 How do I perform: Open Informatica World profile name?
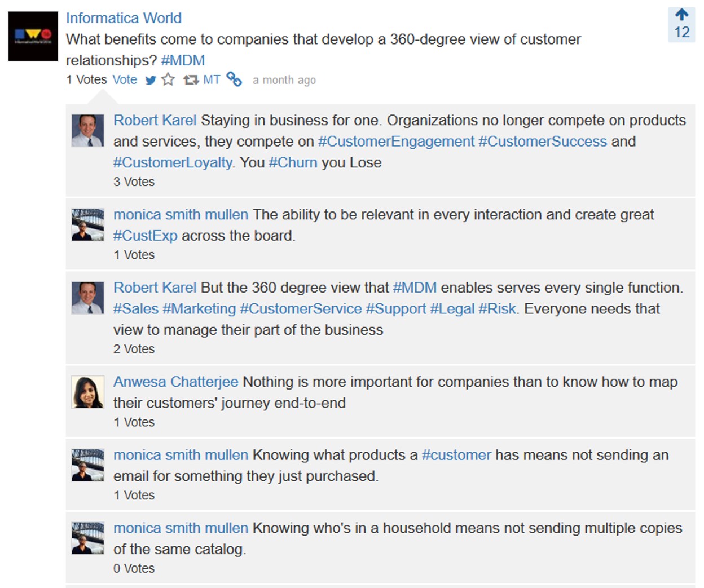pyautogui.click(x=124, y=18)
